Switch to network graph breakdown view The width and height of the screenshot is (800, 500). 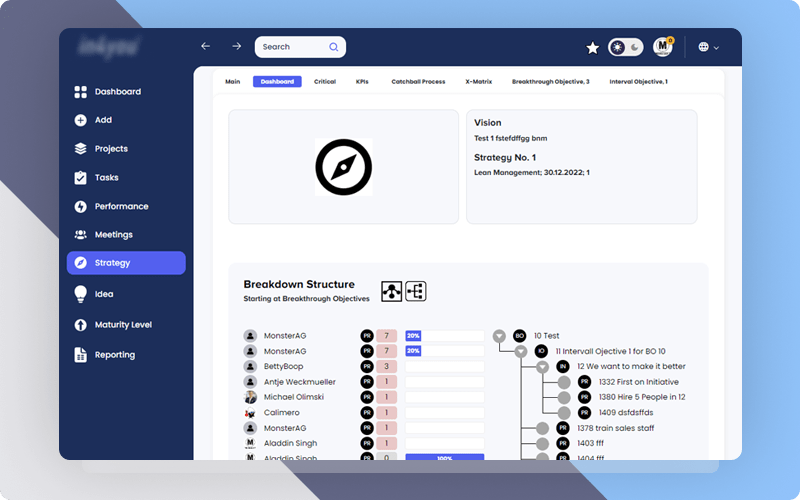click(391, 291)
